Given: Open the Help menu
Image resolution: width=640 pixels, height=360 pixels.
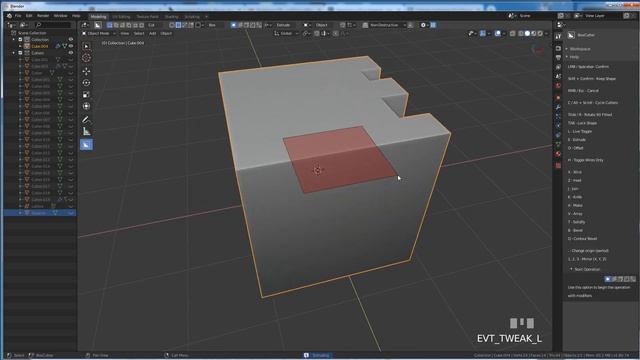Looking at the screenshot, I should [76, 16].
